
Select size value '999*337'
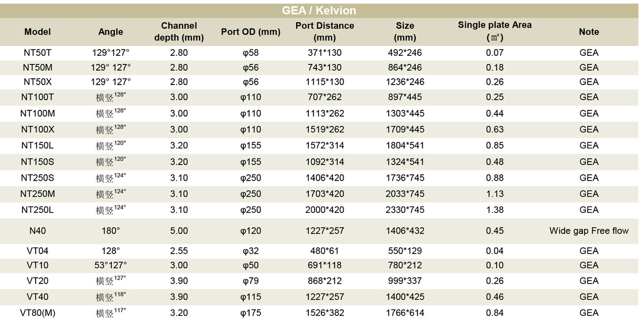coord(405,281)
